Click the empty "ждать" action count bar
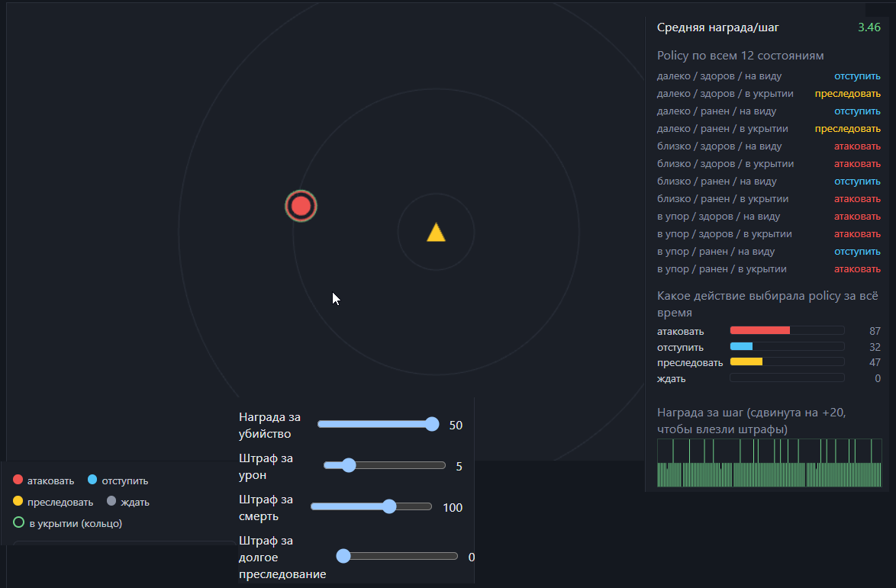 tap(787, 378)
